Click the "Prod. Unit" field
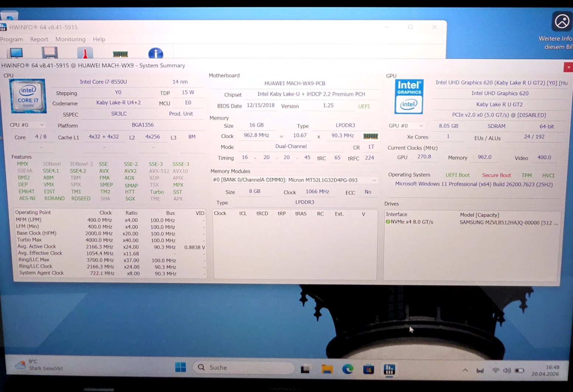Screen dimensions: 573x392 point(181,114)
